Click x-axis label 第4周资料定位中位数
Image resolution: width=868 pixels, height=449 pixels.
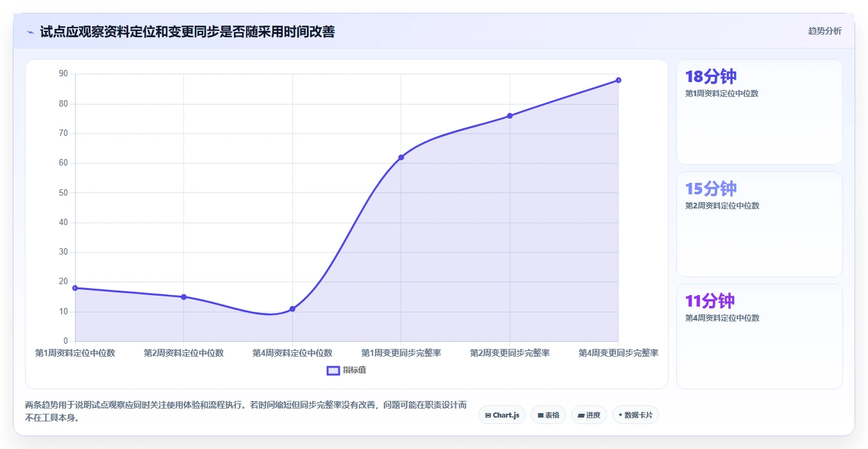pyautogui.click(x=292, y=353)
